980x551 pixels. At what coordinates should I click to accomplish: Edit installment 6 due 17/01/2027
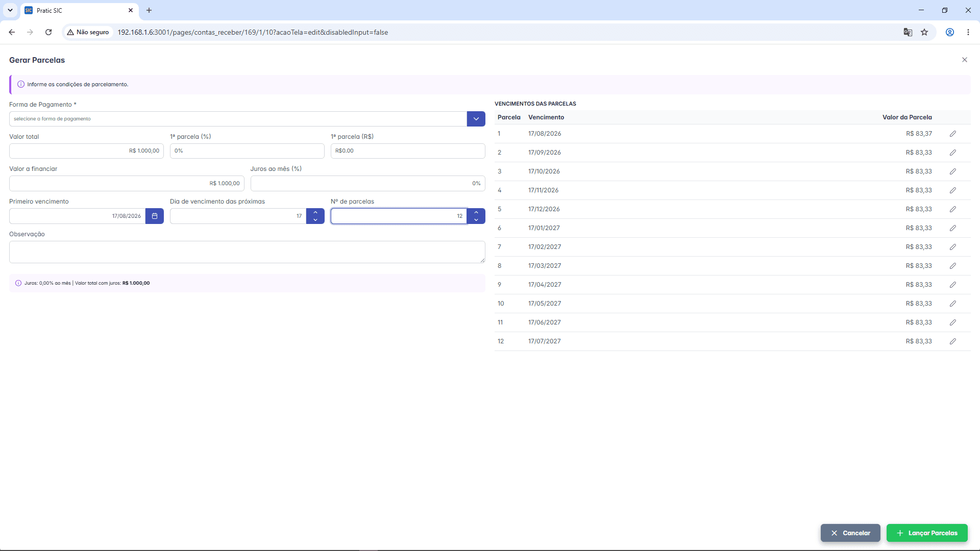[952, 228]
